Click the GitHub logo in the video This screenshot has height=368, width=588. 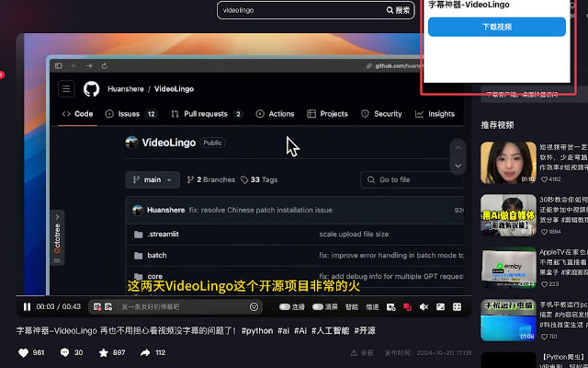click(91, 89)
